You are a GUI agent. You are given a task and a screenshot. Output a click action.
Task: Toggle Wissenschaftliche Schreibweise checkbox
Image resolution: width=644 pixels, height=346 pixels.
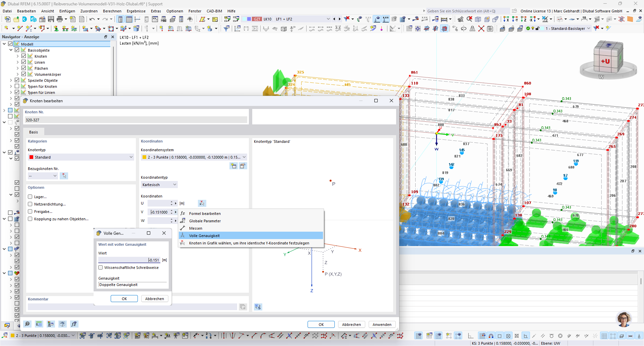[x=100, y=268]
